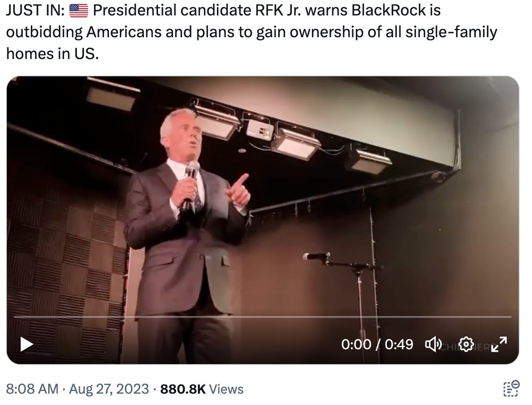Click the Aug 27, 2023 date link
The image size is (532, 405).
109,389
